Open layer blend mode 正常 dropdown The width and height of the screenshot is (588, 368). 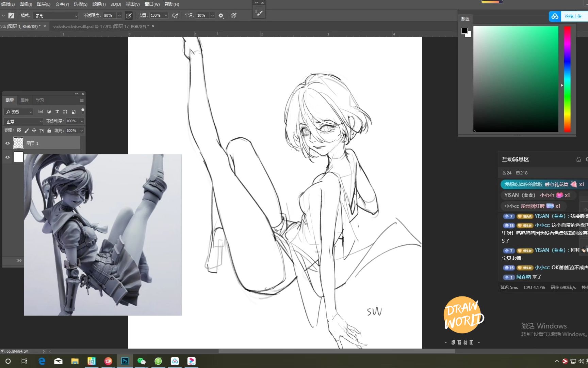24,121
